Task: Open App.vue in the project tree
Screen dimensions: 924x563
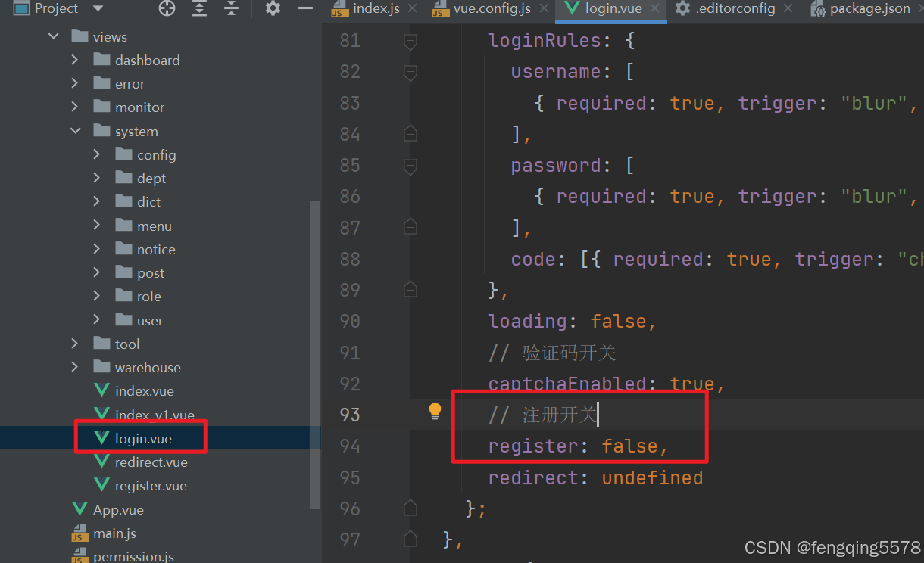Action: 118,509
